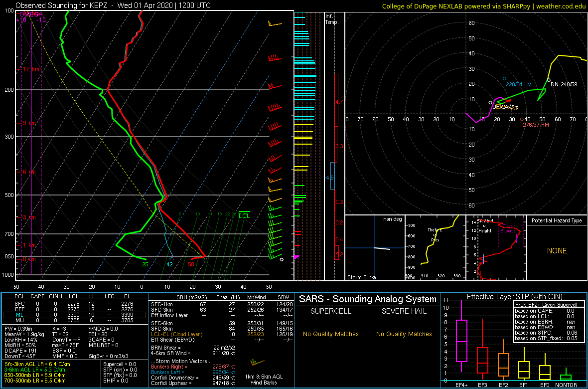Click the 'Storm Slinky' inset label
The width and height of the screenshot is (588, 389).
[362, 277]
